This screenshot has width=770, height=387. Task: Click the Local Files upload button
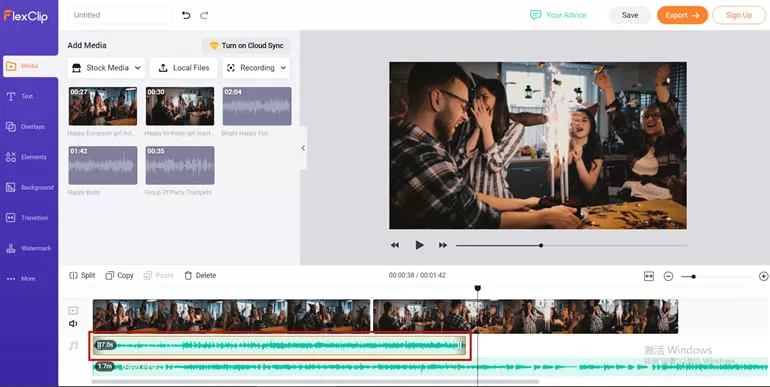pyautogui.click(x=184, y=68)
